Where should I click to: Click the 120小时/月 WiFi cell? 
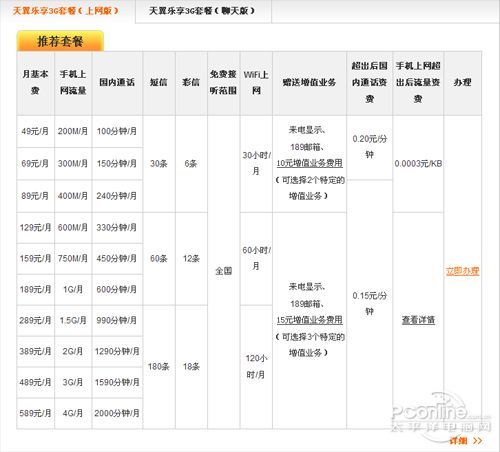coord(256,367)
